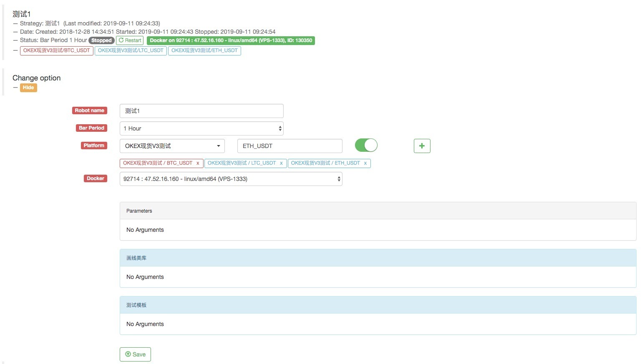Click the top OKEX LTC_USDT tag
642x364 pixels.
coord(131,50)
